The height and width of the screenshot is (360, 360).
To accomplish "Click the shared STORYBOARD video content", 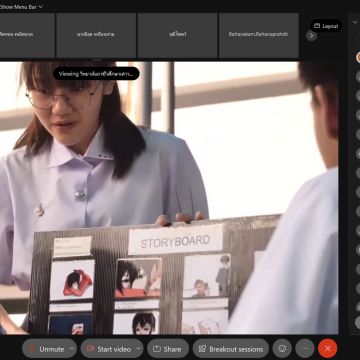I will tap(169, 198).
